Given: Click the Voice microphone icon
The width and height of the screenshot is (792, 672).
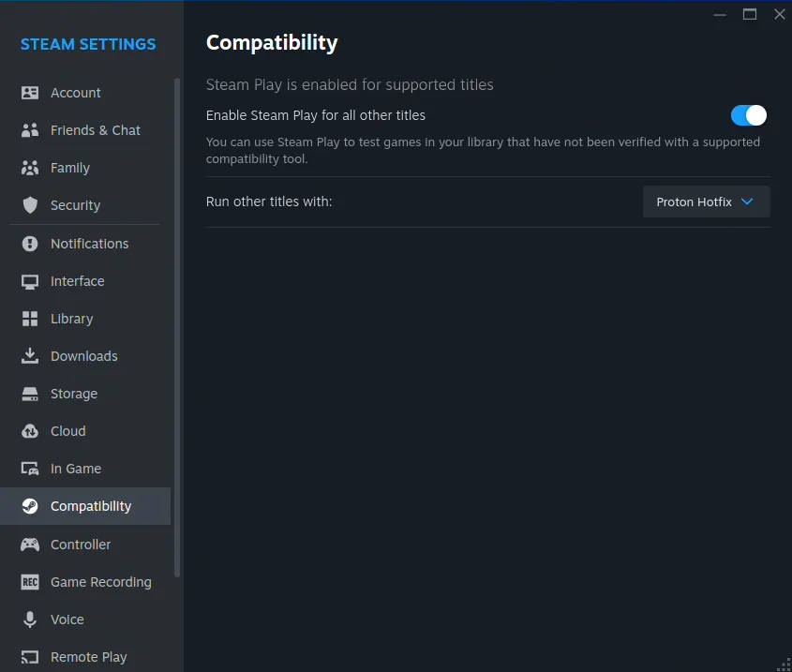Looking at the screenshot, I should [x=30, y=620].
